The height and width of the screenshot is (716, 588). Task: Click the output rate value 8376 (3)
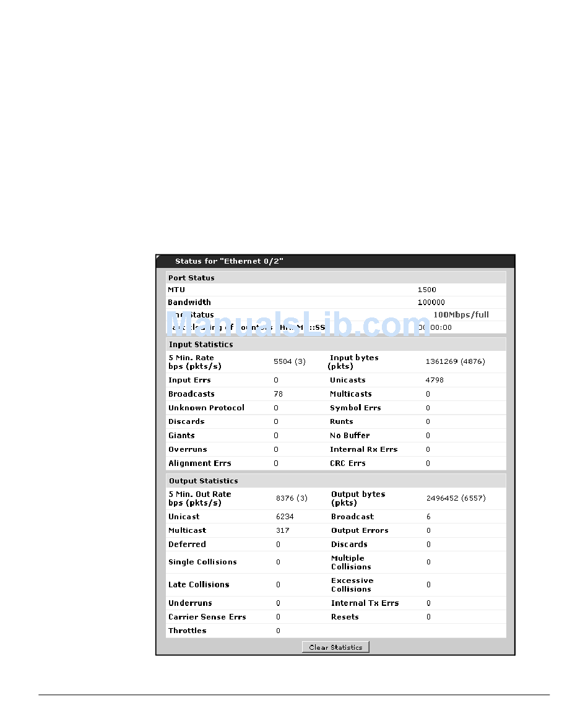pos(292,498)
